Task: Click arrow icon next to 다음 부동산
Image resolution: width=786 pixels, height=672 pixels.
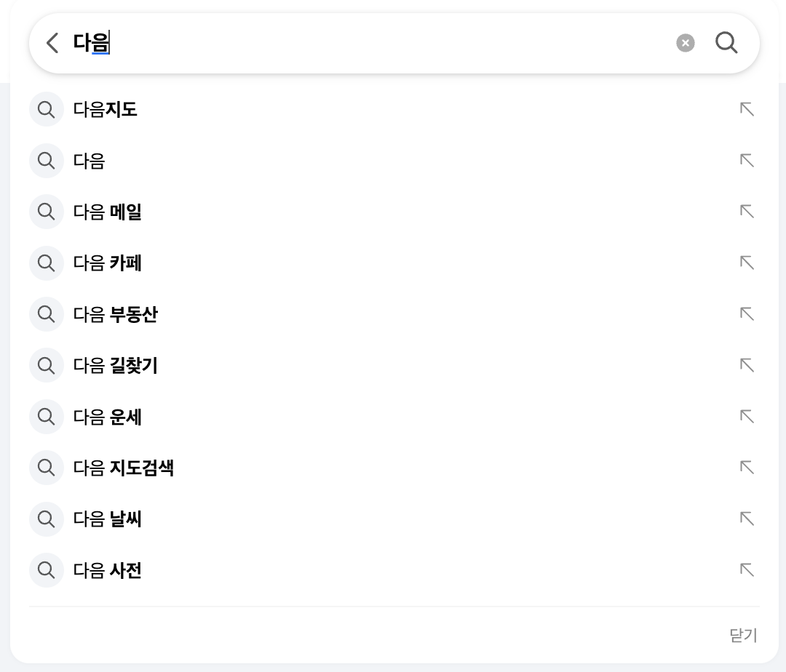Action: [747, 314]
